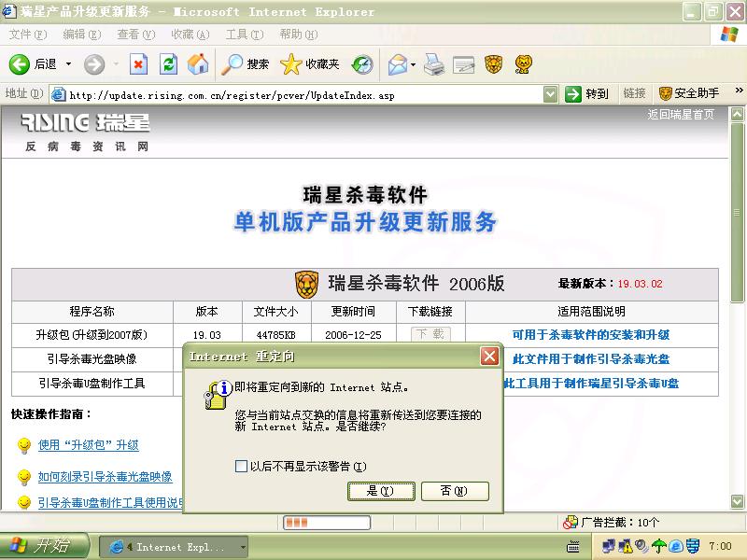Open the 返回瑞星首页 link
The height and width of the screenshot is (560, 747).
pyautogui.click(x=681, y=115)
